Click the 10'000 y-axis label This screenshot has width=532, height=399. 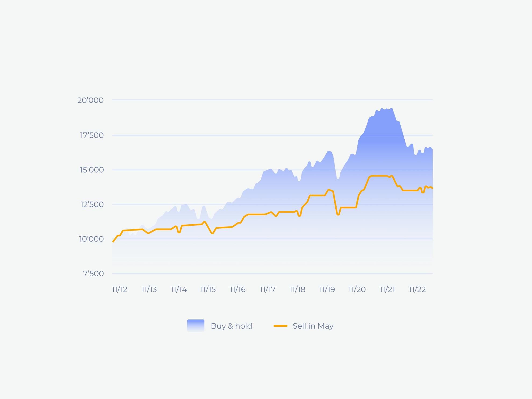click(x=91, y=239)
